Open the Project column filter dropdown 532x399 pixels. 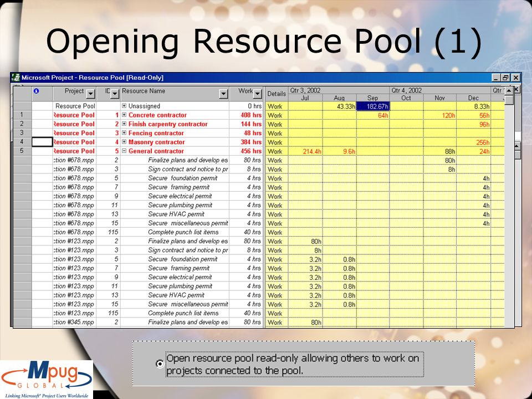coord(90,94)
